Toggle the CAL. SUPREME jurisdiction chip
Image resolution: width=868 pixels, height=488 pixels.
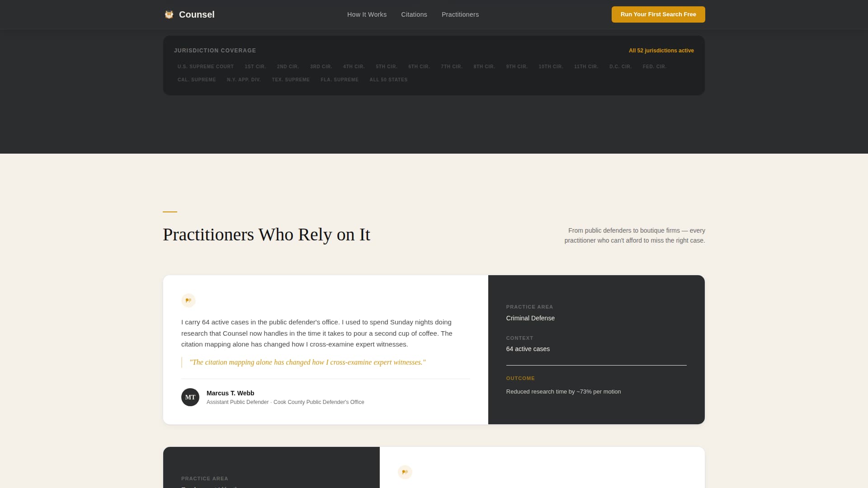[x=197, y=80]
